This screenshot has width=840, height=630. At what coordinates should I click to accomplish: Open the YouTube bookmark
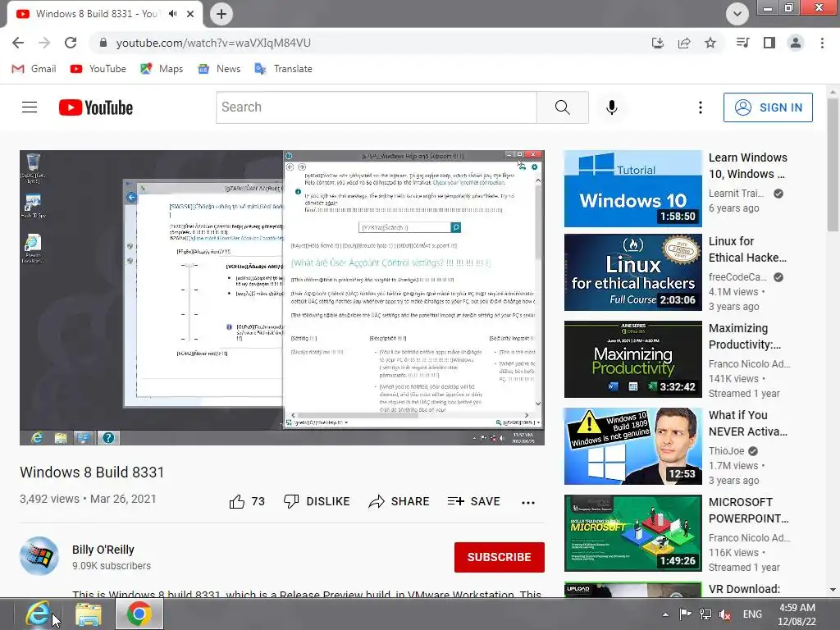tap(98, 69)
